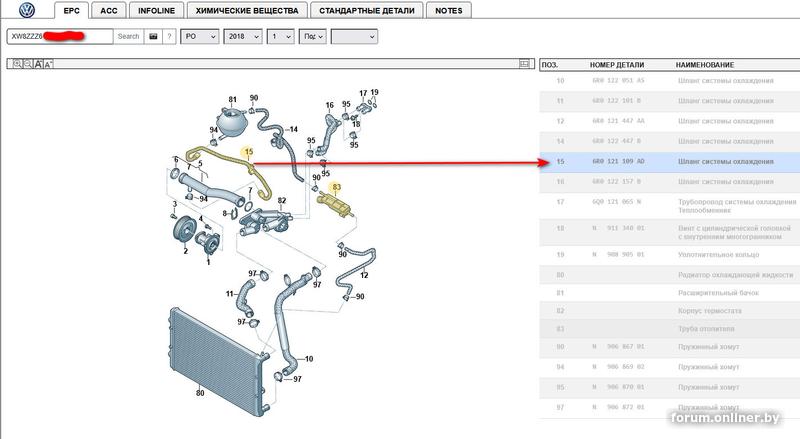Switch to the INFOLINE tab
The image size is (800, 439).
click(156, 10)
